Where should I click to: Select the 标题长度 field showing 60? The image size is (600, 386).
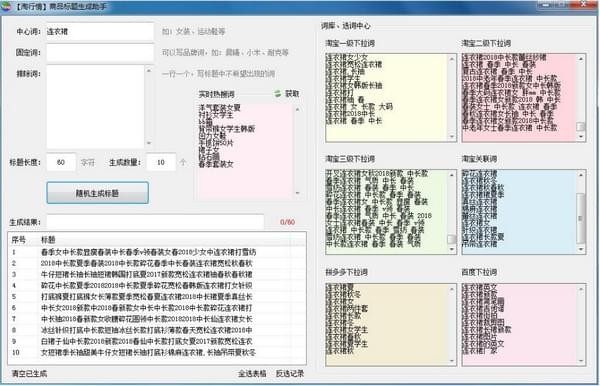[61, 162]
